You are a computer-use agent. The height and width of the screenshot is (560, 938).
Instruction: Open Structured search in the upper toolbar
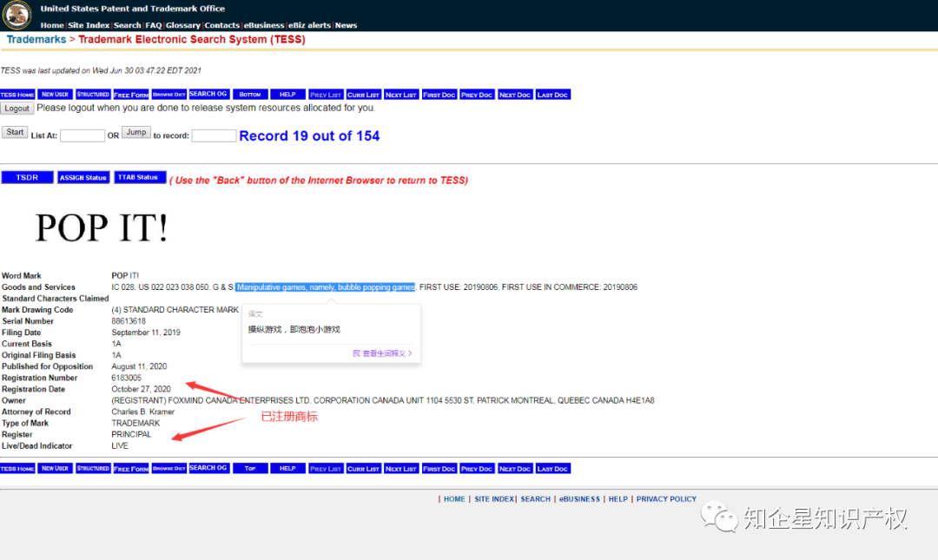pyautogui.click(x=93, y=95)
